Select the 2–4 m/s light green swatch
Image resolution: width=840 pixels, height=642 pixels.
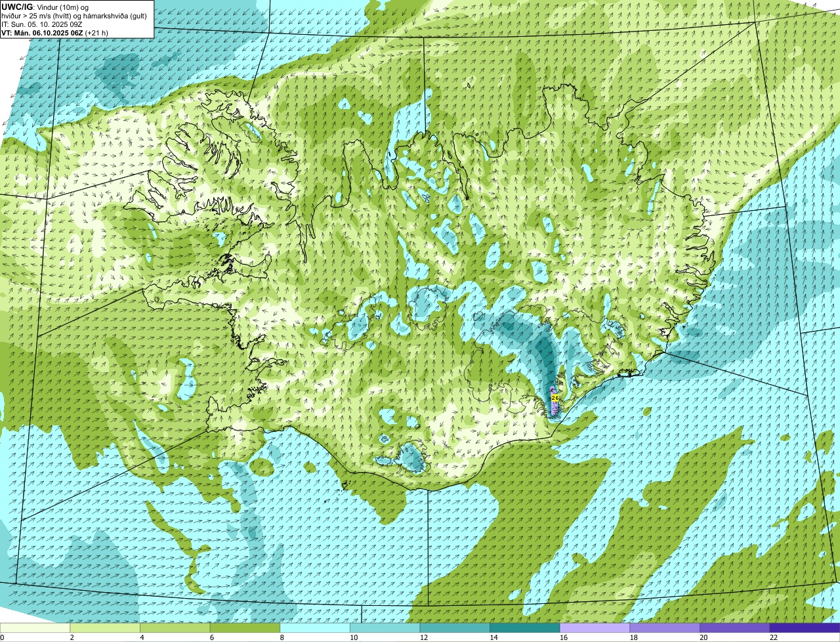point(105,628)
